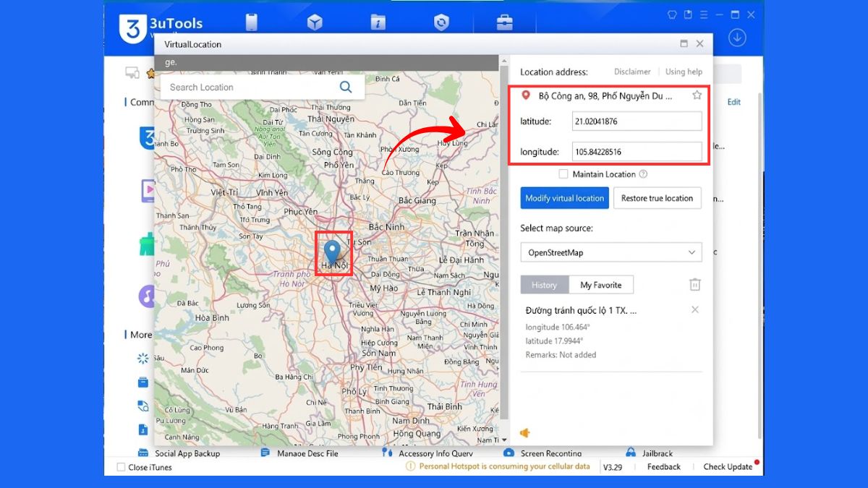Toggle Close iTunes checkbox
The image size is (868, 488).
[122, 467]
